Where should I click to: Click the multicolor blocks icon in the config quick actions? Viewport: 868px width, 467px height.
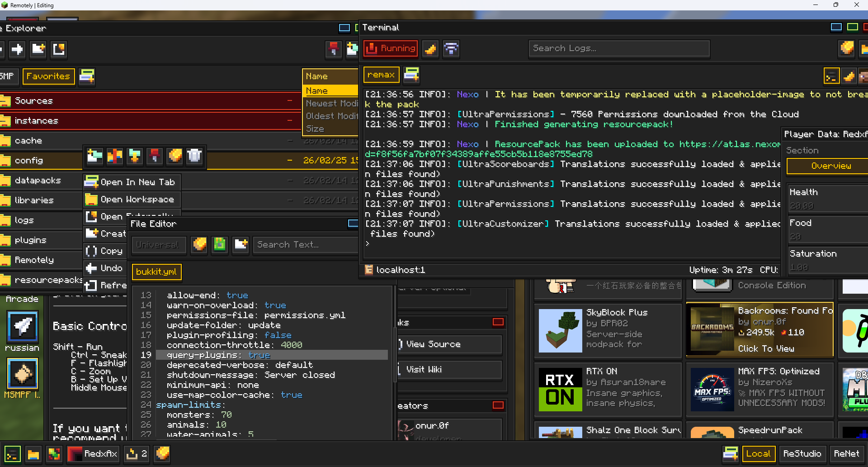click(114, 156)
